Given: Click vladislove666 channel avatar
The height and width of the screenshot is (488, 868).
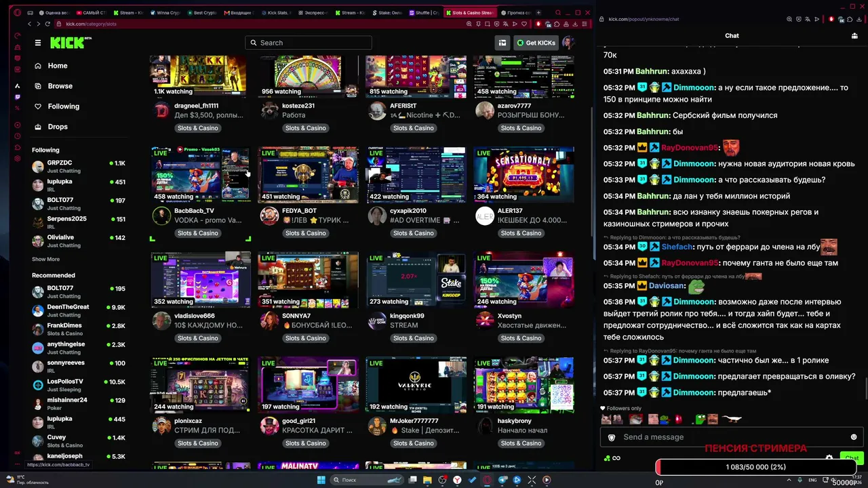Looking at the screenshot, I should (161, 321).
